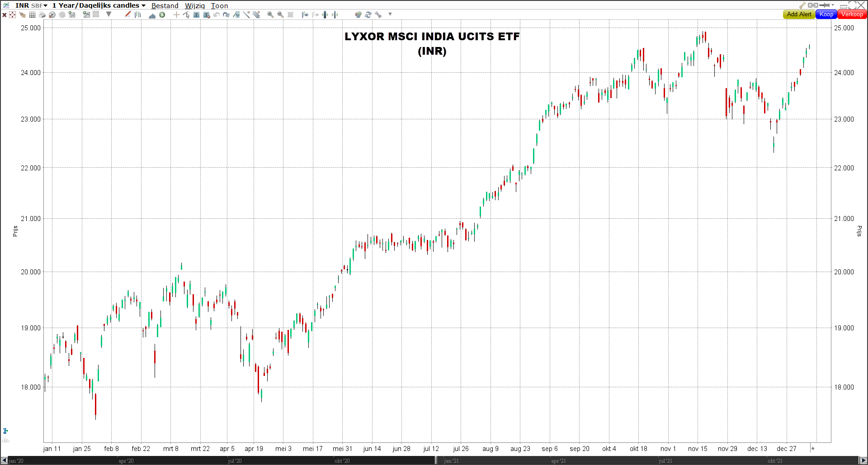Open the 1 Year/Dagelijks candles dropdown
This screenshot has width=868, height=465.
[99, 5]
